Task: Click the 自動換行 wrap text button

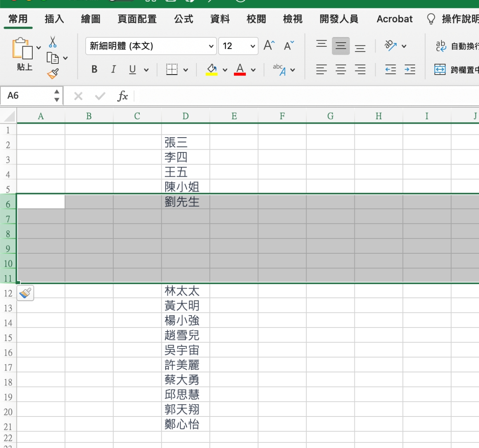Action: click(457, 46)
